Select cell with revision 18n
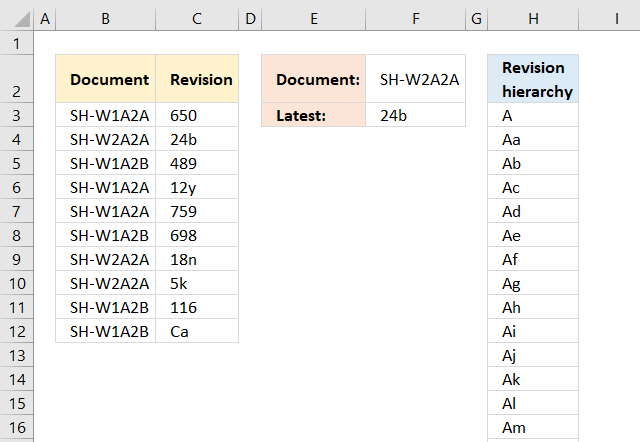 coord(197,259)
